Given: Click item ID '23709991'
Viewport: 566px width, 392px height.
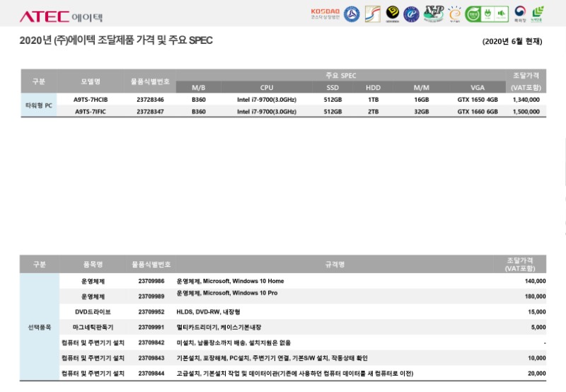Looking at the screenshot, I should click(151, 327).
